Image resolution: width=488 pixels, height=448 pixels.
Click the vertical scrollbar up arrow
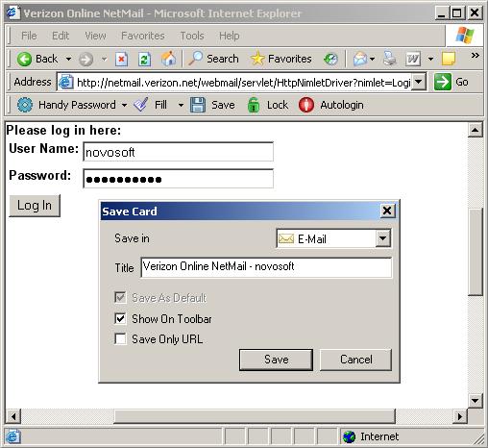coord(476,130)
